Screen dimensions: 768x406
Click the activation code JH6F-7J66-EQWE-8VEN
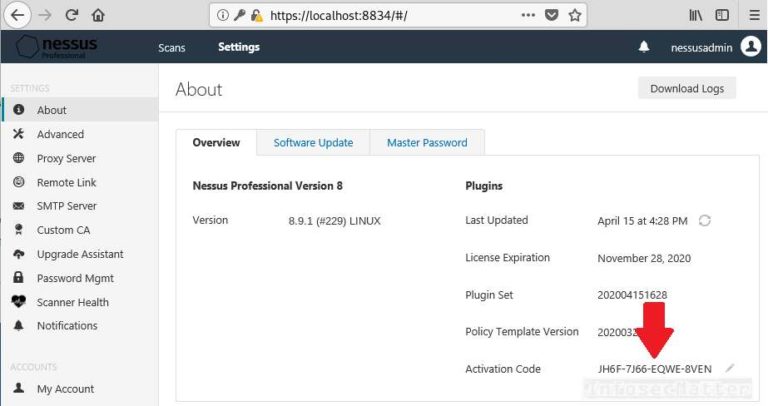(654, 369)
